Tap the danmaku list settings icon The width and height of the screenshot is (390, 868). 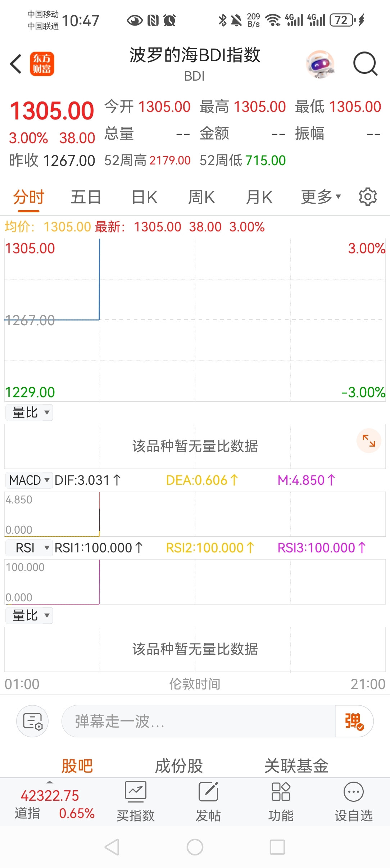(x=32, y=721)
